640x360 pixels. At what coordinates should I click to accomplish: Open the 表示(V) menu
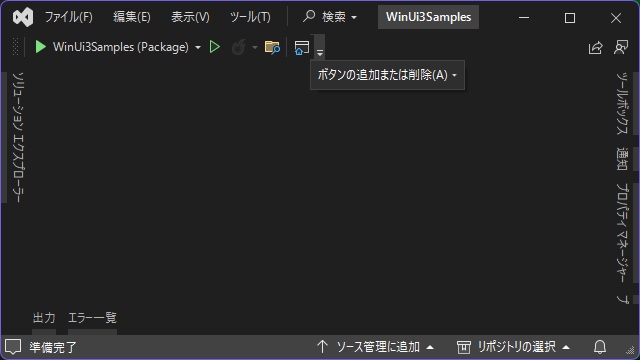[x=190, y=17]
